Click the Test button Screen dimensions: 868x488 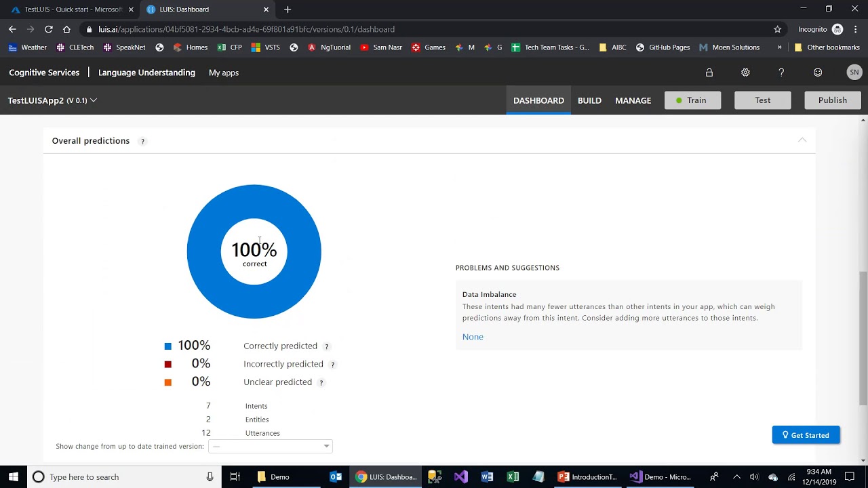(762, 100)
